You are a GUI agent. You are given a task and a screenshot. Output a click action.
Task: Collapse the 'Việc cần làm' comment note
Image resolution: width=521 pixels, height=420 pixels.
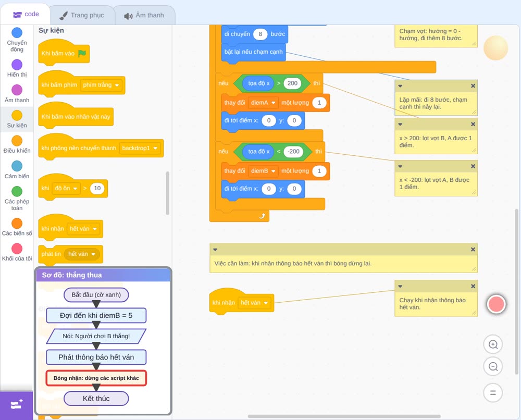[215, 250]
